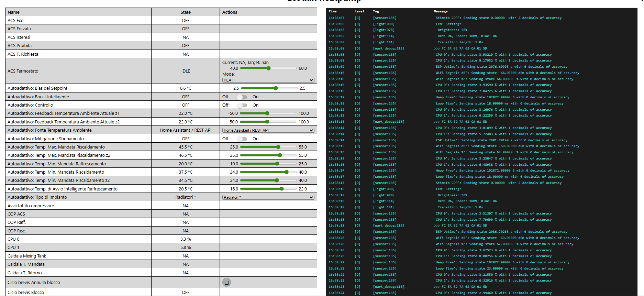Click the Avvio Intelligente Raffrescamento slider
The width and height of the screenshot is (644, 296).
268,189
